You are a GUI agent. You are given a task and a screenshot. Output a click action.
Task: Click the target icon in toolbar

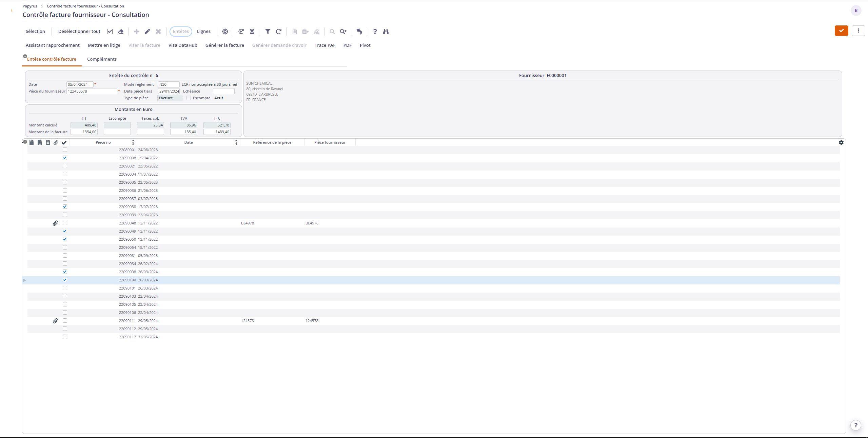[x=225, y=32]
